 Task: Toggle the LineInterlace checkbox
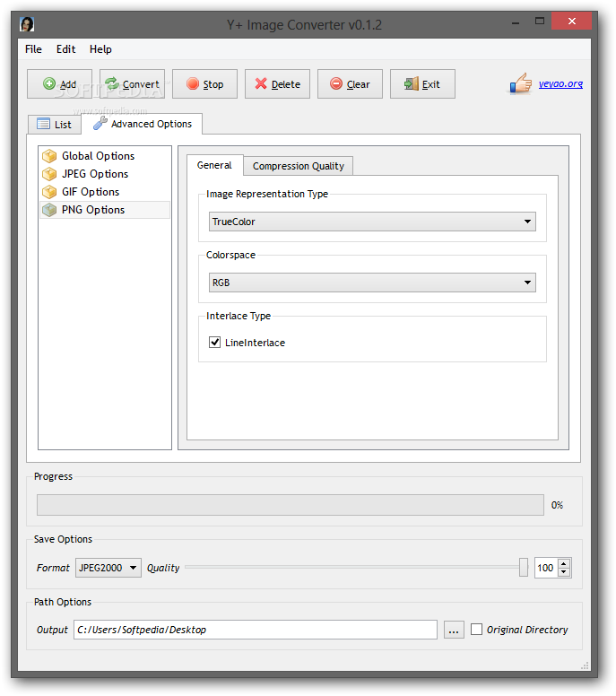coord(215,343)
